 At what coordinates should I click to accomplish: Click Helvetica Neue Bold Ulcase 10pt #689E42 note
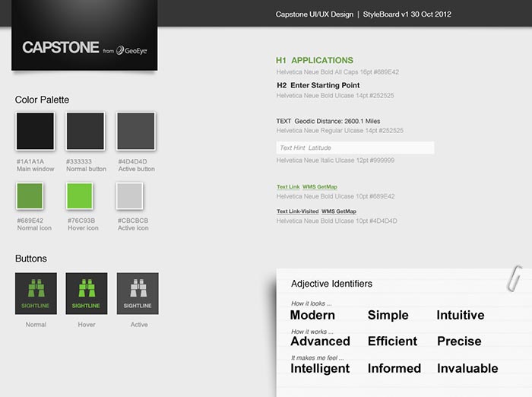(x=336, y=196)
